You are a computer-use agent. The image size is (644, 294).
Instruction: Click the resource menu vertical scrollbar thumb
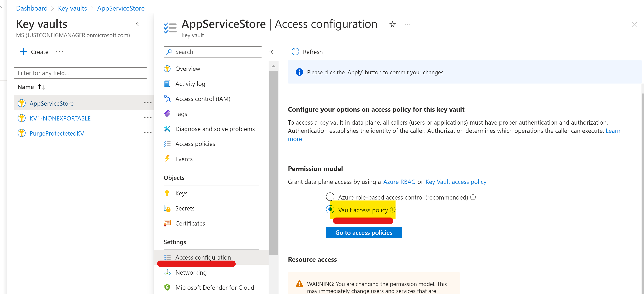click(273, 163)
